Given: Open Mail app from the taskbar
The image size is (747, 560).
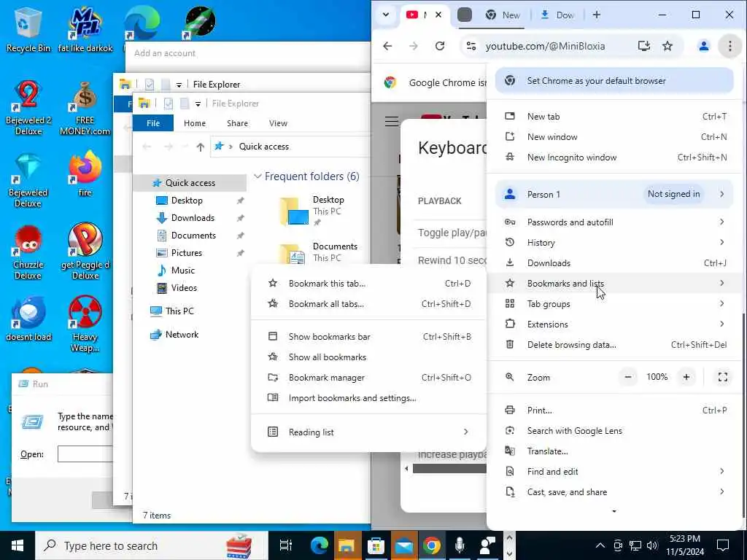Looking at the screenshot, I should coord(403,545).
